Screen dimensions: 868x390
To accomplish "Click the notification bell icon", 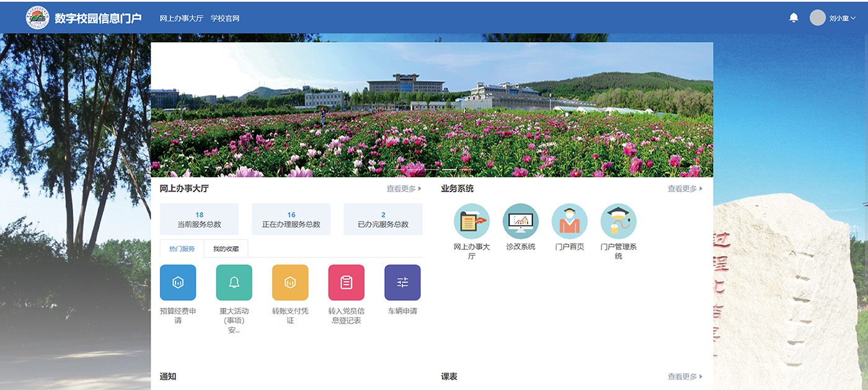I will (794, 17).
